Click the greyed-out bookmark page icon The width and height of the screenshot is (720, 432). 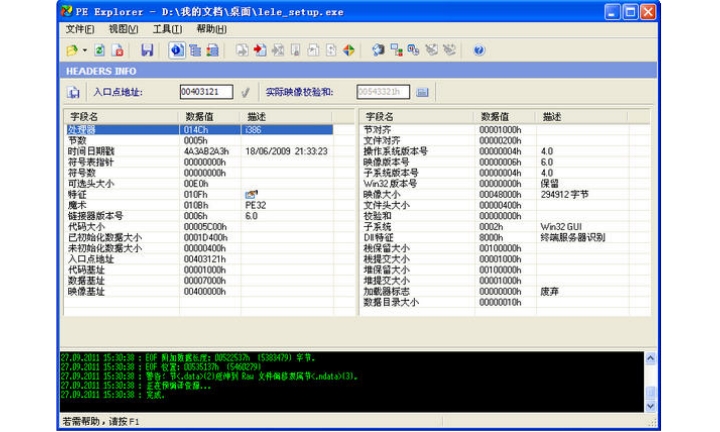coord(296,50)
